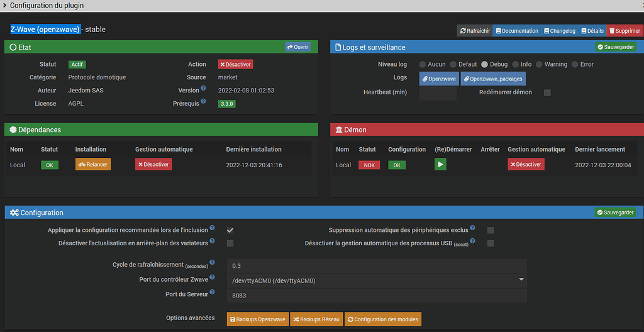This screenshot has width=644, height=332.
Task: Click help icon for Suppression automatique des périphériques exclus
Action: (472, 228)
